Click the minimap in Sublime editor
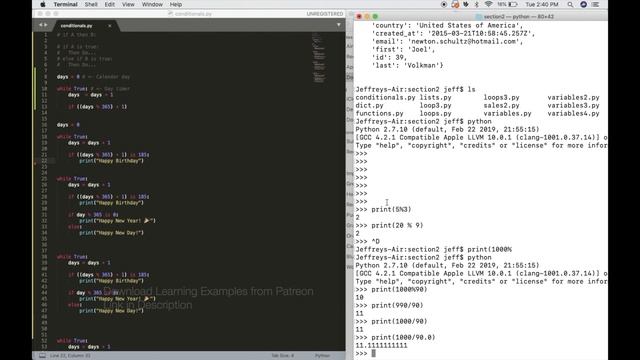The width and height of the screenshot is (640, 360). point(319,57)
